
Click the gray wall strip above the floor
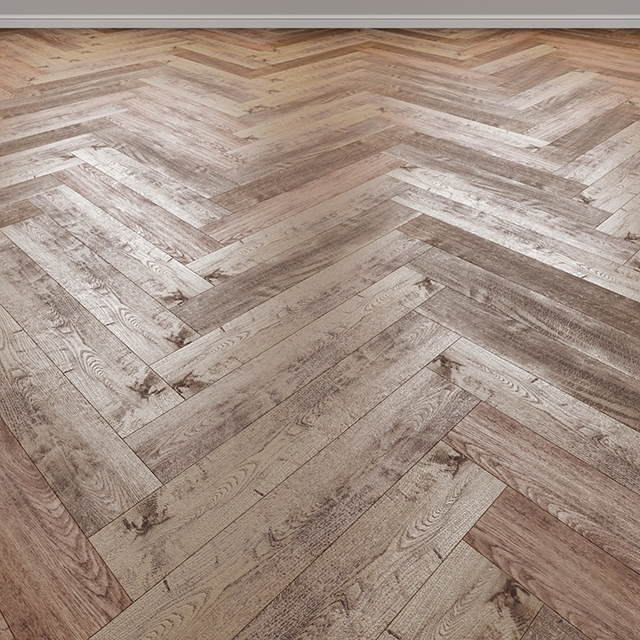click(x=320, y=7)
